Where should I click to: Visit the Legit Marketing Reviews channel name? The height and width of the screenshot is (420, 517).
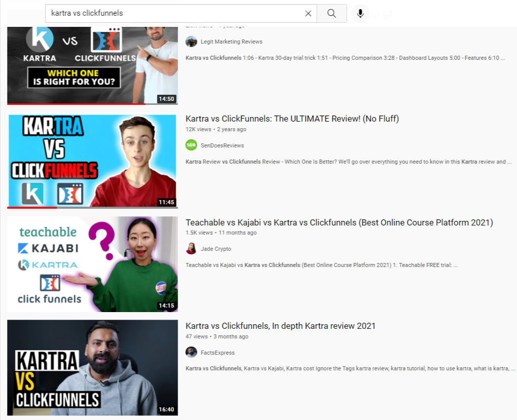231,42
